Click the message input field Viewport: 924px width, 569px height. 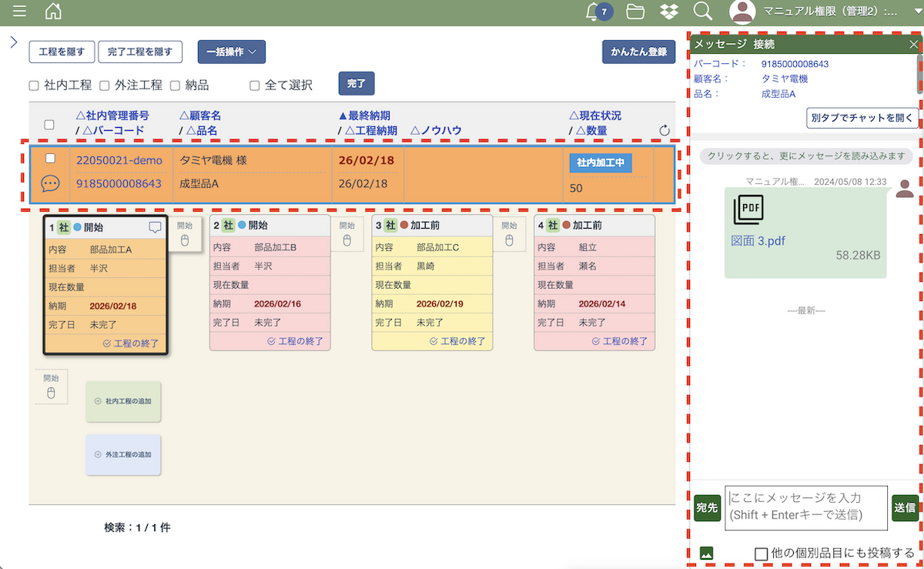point(805,507)
